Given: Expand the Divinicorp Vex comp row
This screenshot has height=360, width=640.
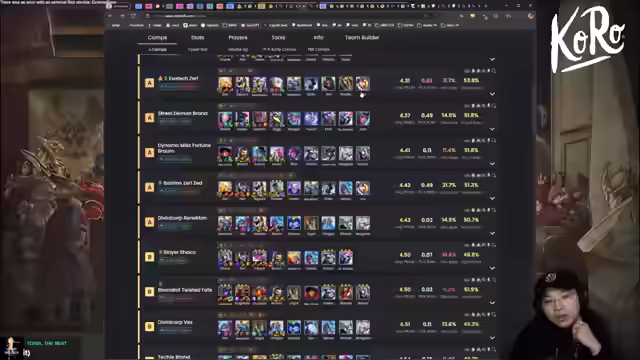Looking at the screenshot, I should [492, 338].
